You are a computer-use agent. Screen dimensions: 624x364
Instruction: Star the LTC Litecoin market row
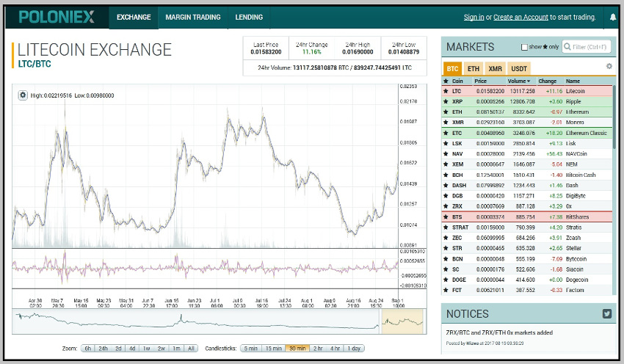[446, 91]
